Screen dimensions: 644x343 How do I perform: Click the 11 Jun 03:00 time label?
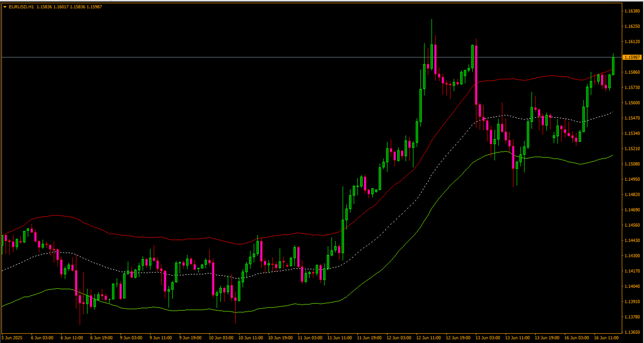pos(310,338)
